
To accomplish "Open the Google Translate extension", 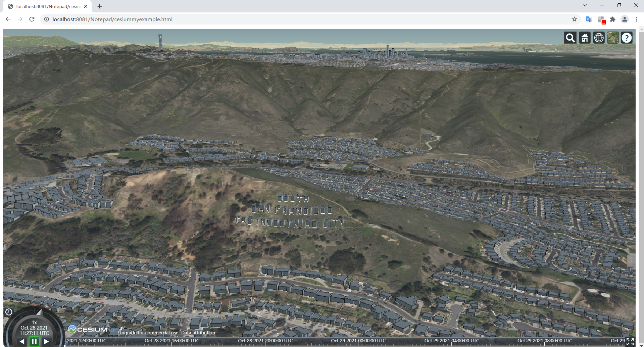I will point(589,19).
